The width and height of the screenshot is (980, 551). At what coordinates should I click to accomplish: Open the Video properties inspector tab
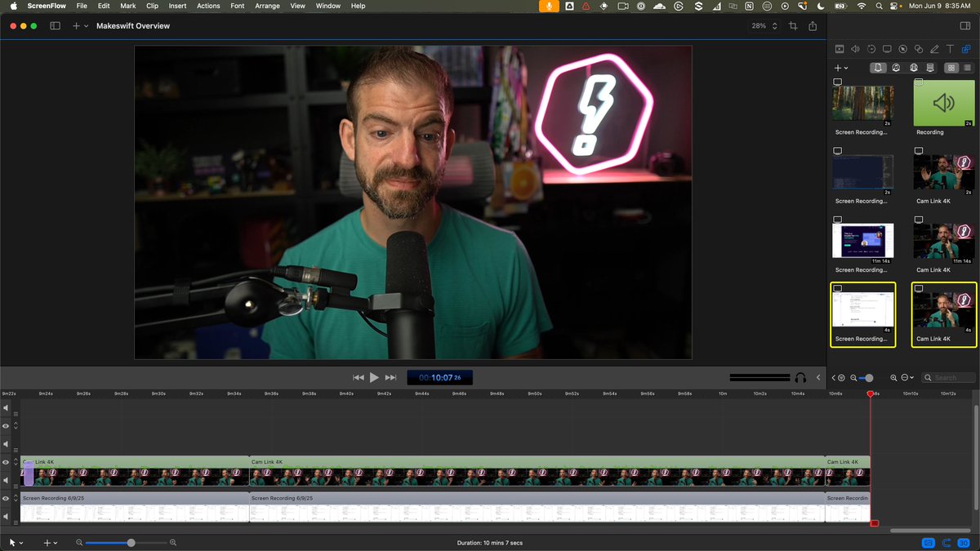click(x=840, y=49)
